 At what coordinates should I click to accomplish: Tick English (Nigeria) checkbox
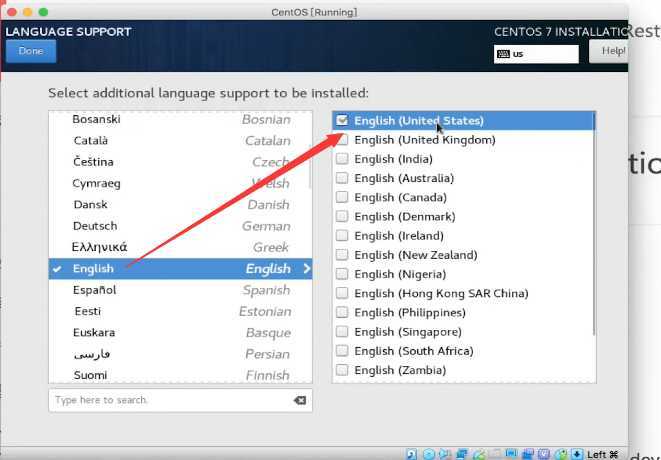342,274
